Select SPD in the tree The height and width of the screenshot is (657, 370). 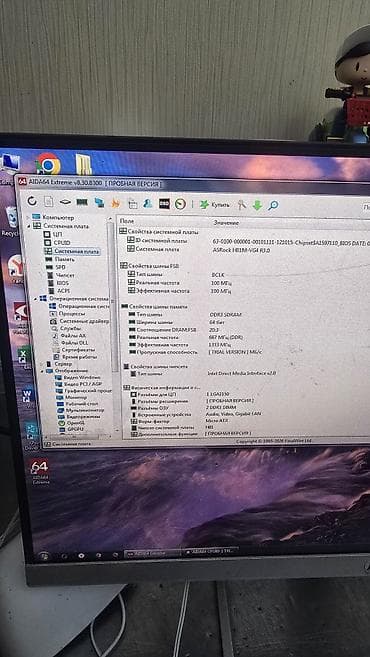(x=55, y=267)
